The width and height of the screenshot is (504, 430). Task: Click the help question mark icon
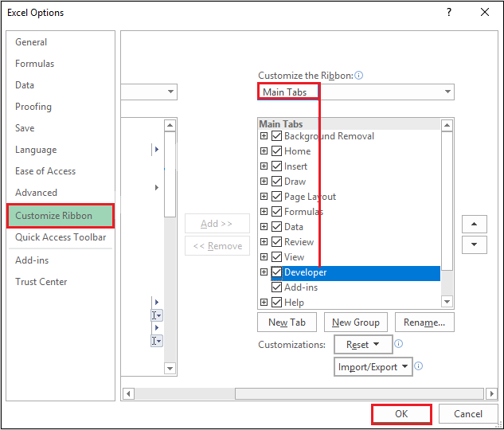click(x=449, y=12)
